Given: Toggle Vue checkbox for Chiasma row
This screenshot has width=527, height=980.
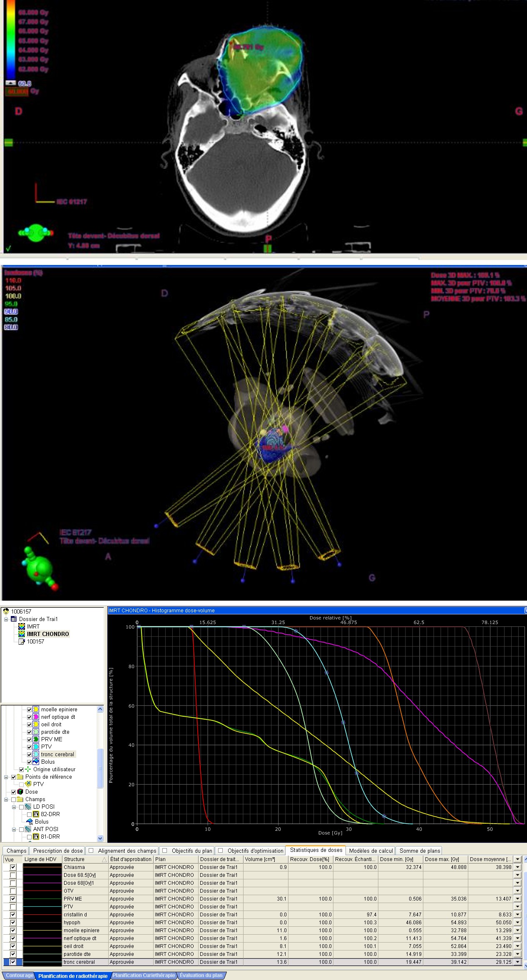Looking at the screenshot, I should (x=13, y=867).
